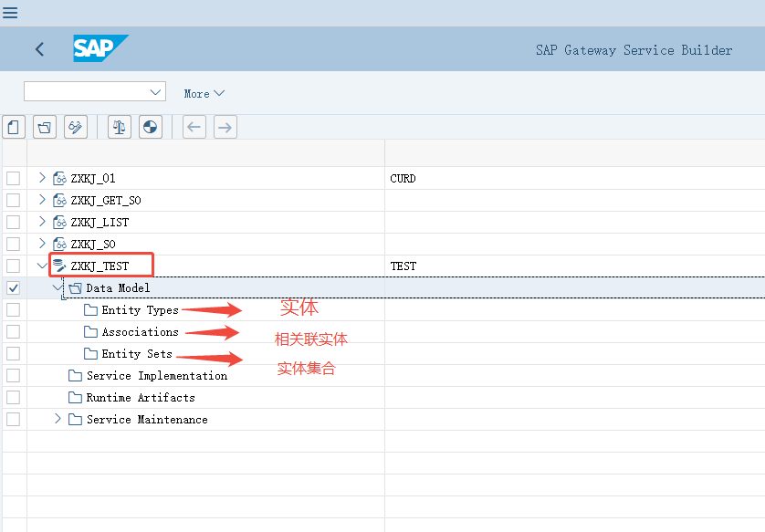Viewport: 765px width, 532px height.
Task: Navigate back using the left arrow toolbar button
Action: [194, 127]
